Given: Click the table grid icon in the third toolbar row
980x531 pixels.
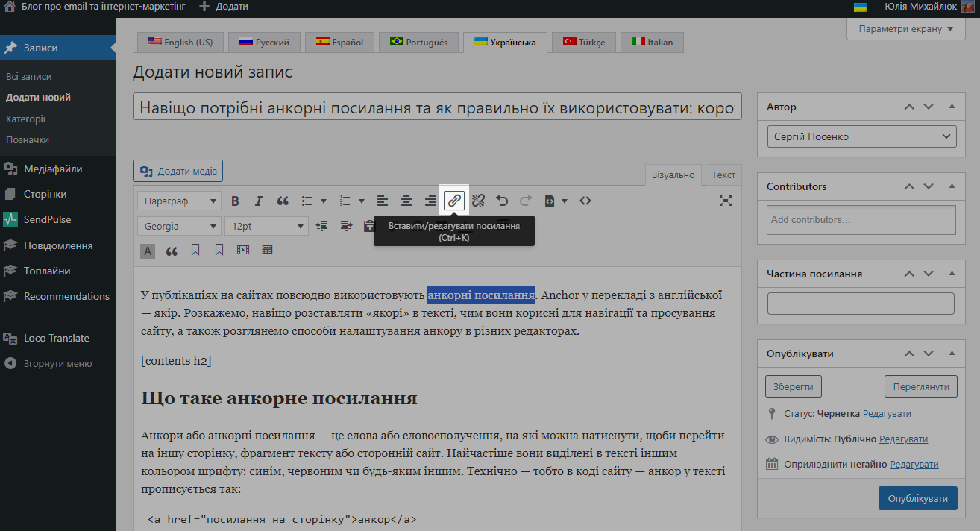Looking at the screenshot, I should coord(267,251).
